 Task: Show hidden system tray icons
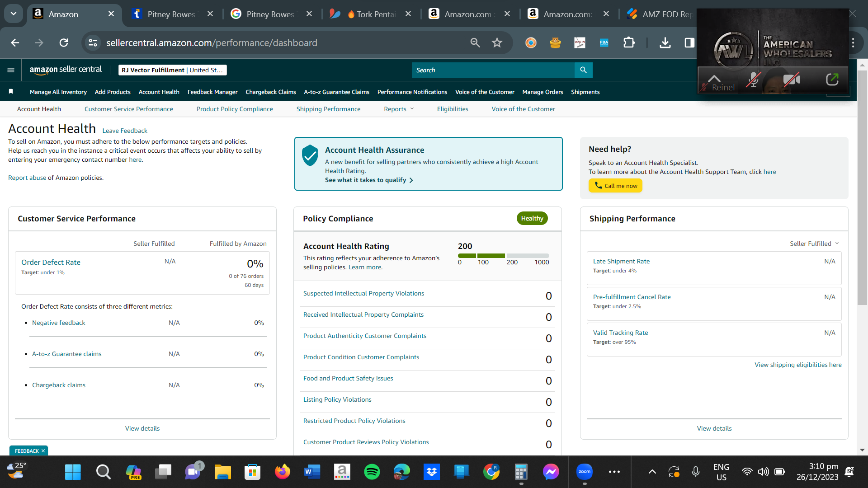pyautogui.click(x=652, y=472)
